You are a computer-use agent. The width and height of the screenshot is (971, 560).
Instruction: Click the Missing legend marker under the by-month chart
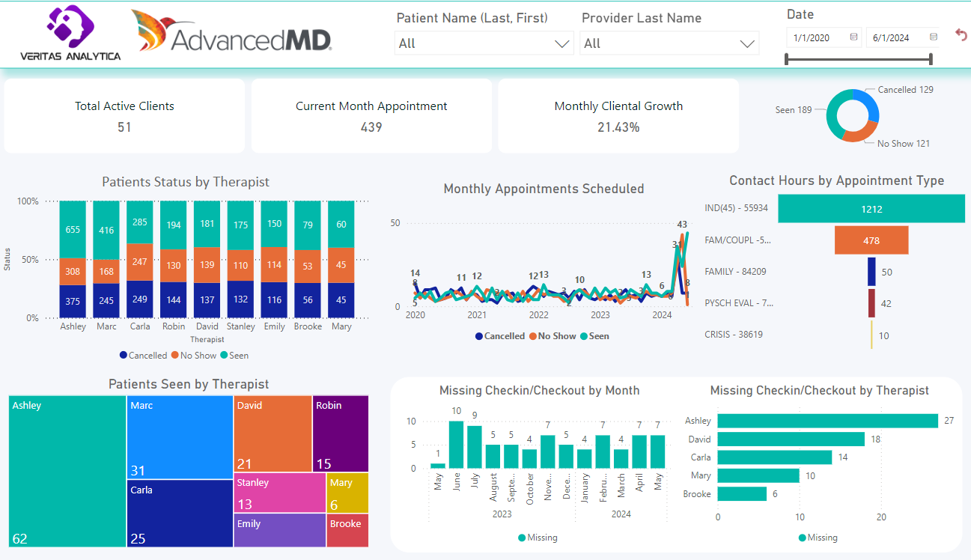[x=521, y=538]
